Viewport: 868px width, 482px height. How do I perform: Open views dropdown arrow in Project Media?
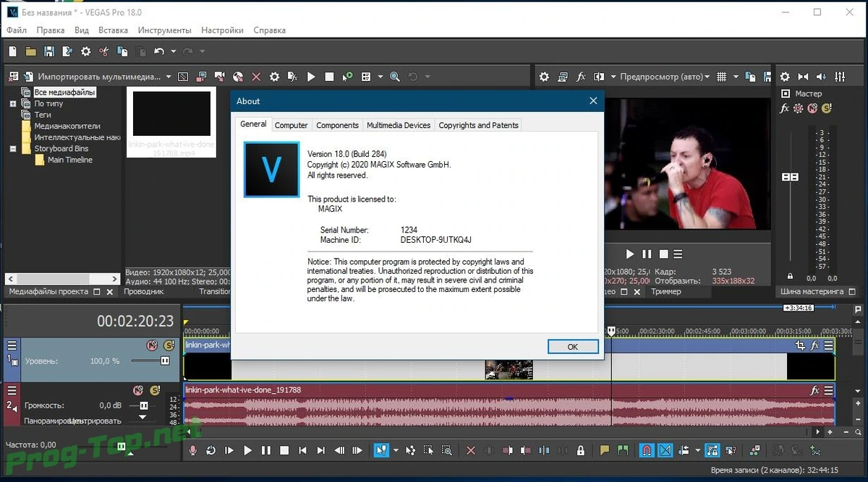[x=379, y=76]
